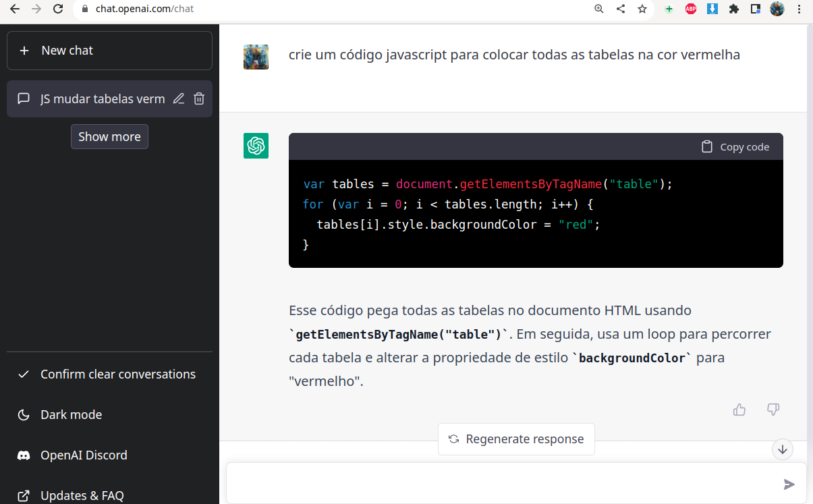This screenshot has height=504, width=813.
Task: Confirm clear conversations in sidebar
Action: tap(117, 374)
